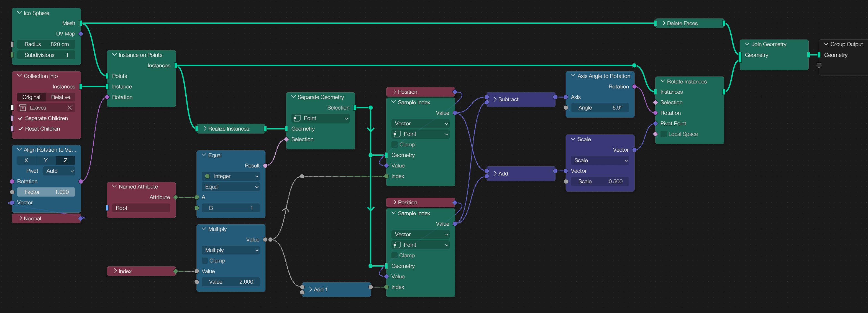Screen dimensions: 868x313
Task: Adjust the Scale value slider at 0.500
Action: pyautogui.click(x=600, y=182)
